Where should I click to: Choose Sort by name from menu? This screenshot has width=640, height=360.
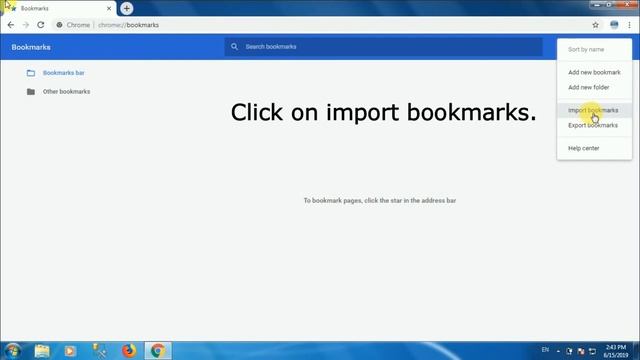pos(594,49)
